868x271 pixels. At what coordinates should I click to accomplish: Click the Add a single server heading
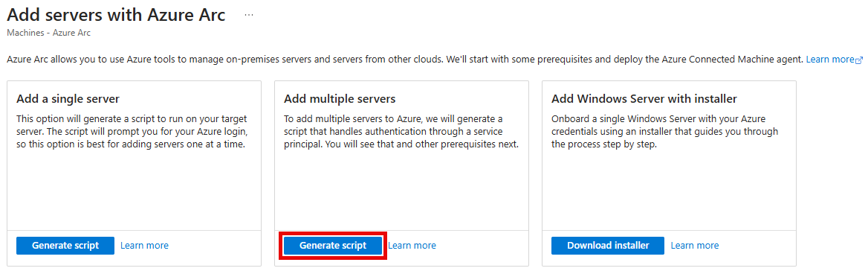pyautogui.click(x=68, y=99)
